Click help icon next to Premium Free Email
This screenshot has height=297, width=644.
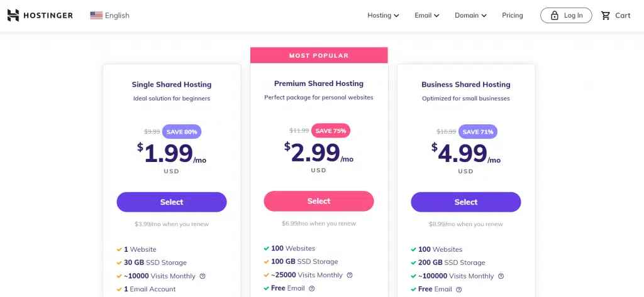312,288
